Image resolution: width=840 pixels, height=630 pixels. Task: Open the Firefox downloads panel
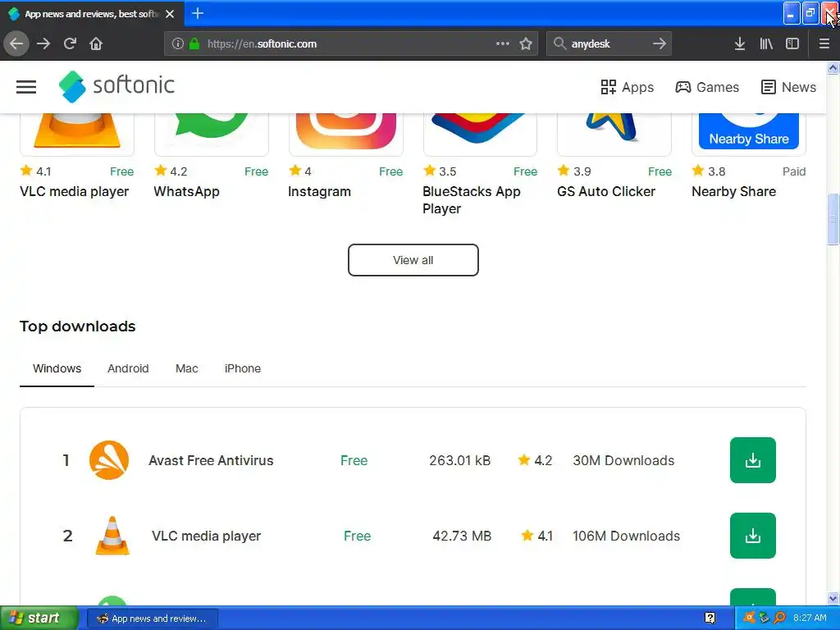[740, 43]
